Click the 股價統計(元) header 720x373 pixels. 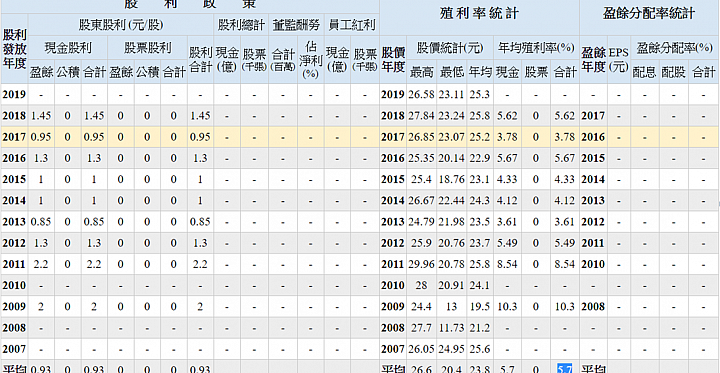(450, 48)
